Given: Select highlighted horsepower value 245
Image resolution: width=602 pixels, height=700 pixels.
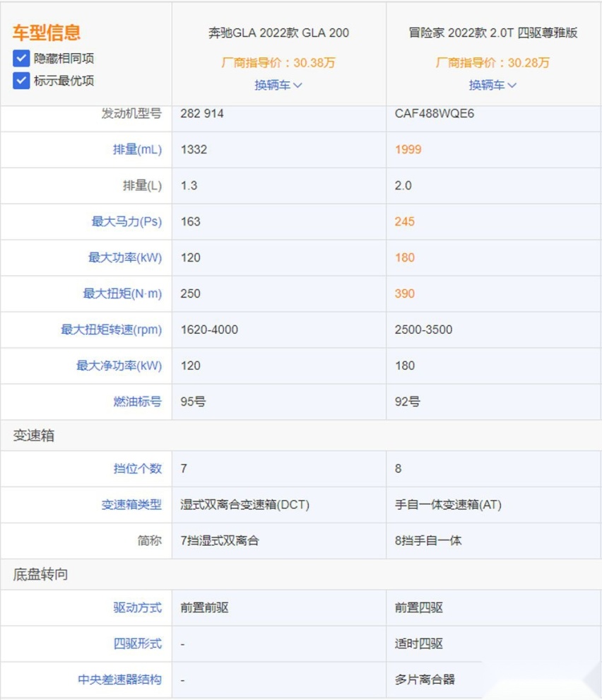Looking at the screenshot, I should 405,221.
